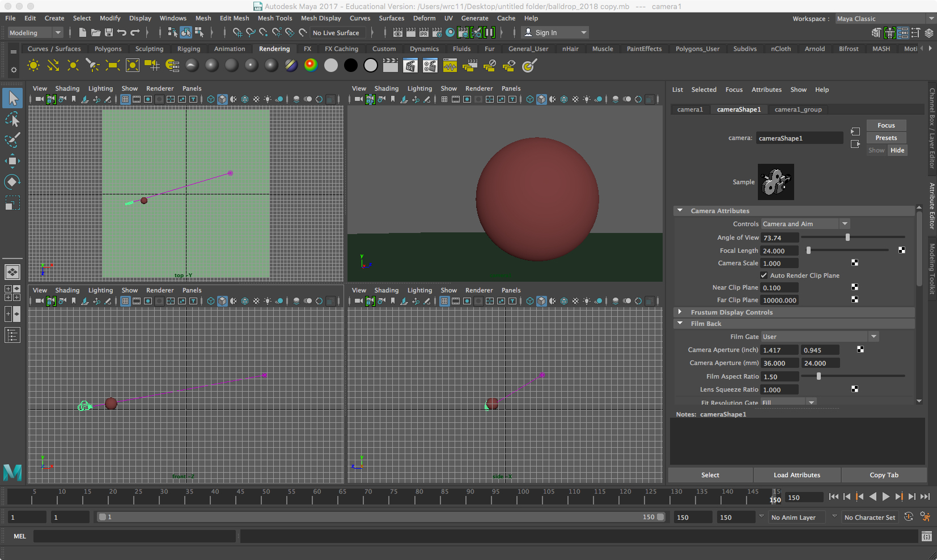
Task: Uncheck Auto Render Clip Plane
Action: [764, 275]
